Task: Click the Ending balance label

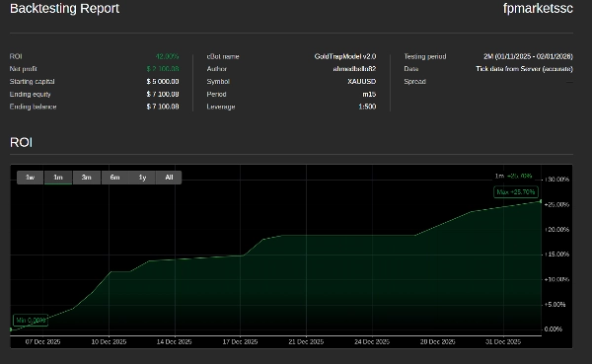Action: click(34, 107)
